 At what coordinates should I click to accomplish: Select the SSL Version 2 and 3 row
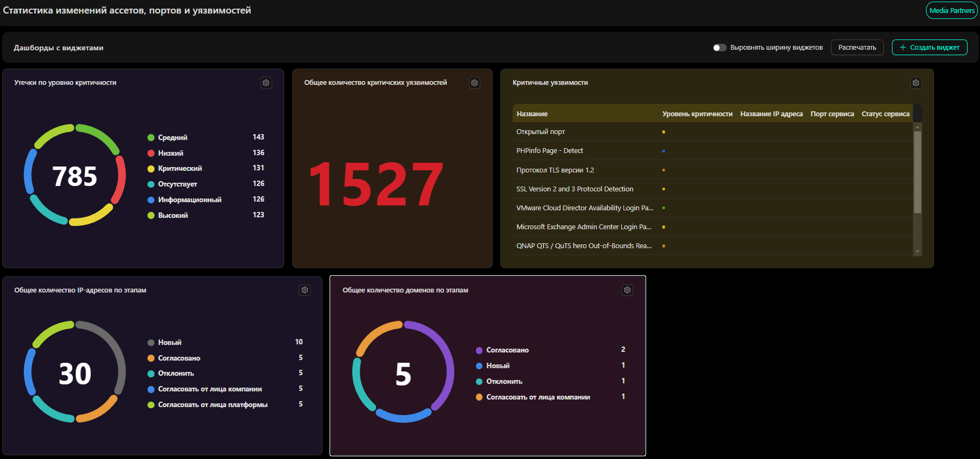click(574, 189)
